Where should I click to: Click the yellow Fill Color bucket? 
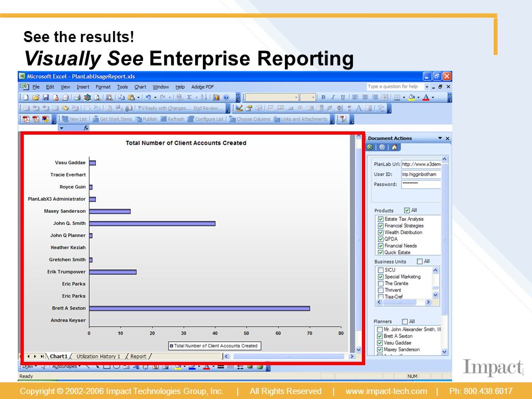pos(412,98)
